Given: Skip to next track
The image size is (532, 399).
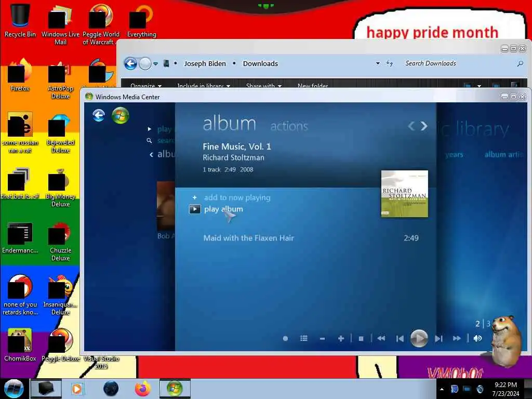Looking at the screenshot, I should tap(438, 338).
